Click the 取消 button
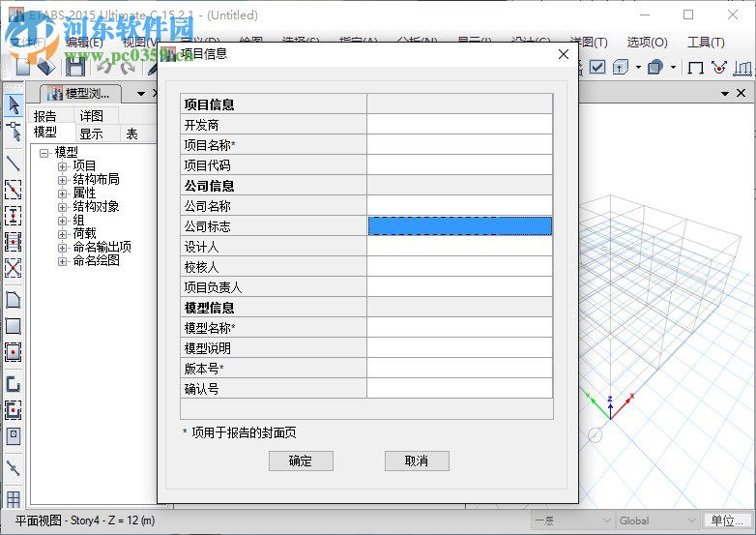Viewport: 756px width, 535px height. (417, 461)
